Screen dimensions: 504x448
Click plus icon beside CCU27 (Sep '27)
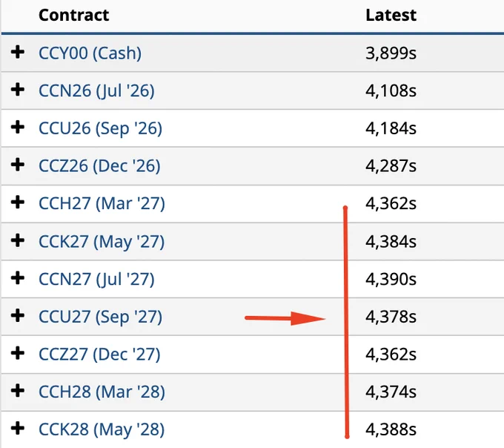point(17,316)
